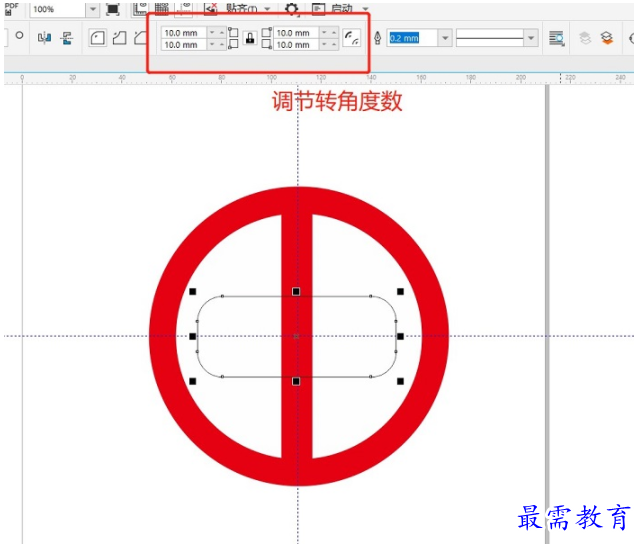The width and height of the screenshot is (639, 549).
Task: Click the bottom-left corner radius field
Action: tap(184, 44)
